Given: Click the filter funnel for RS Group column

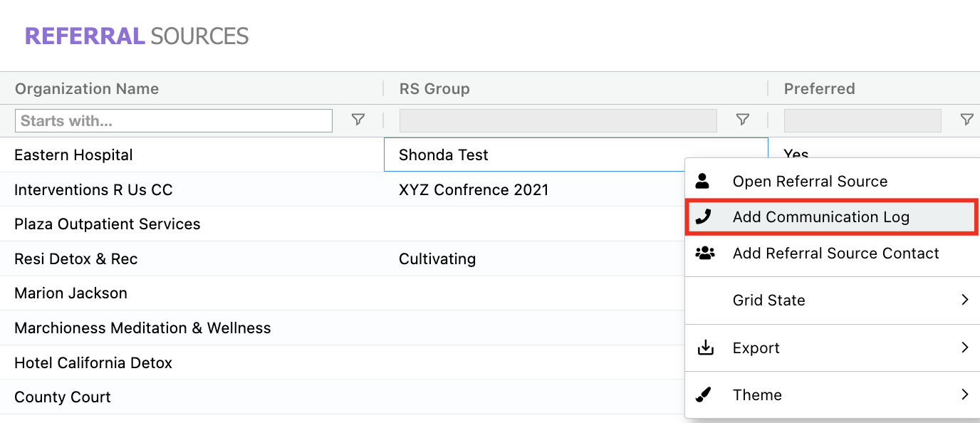Looking at the screenshot, I should [x=742, y=120].
